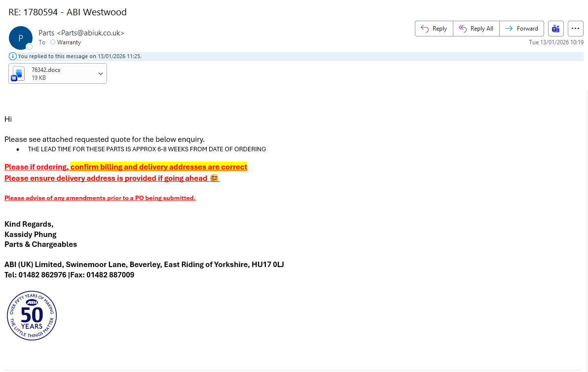Click the Reply All button
This screenshot has width=588, height=372.
pyautogui.click(x=476, y=29)
